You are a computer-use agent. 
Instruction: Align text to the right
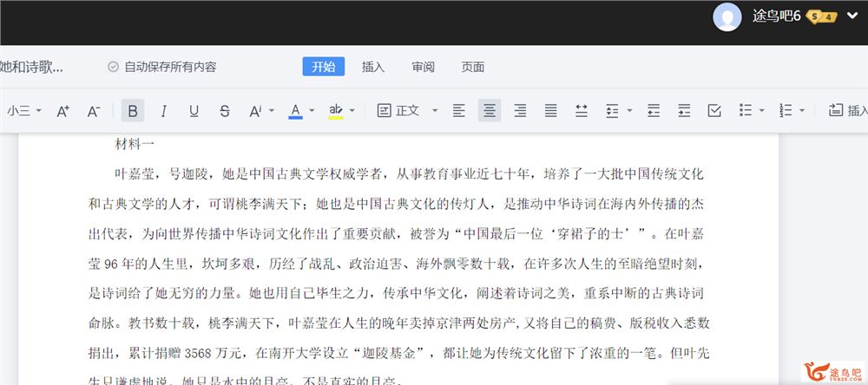click(520, 111)
